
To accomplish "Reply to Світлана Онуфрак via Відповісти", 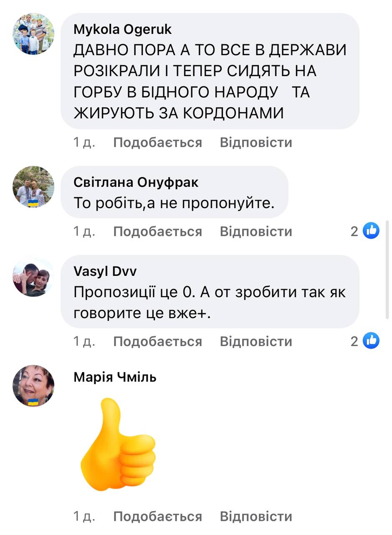I will [256, 231].
